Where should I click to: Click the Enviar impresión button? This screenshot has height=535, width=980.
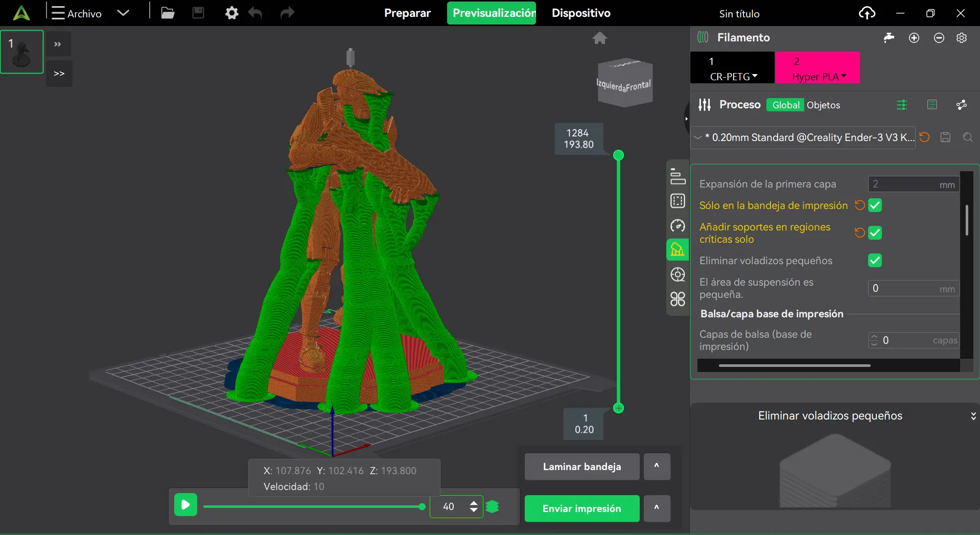581,508
